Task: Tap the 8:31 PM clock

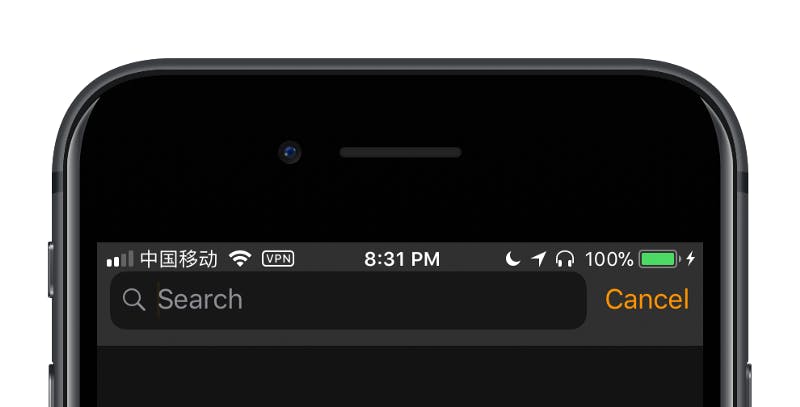Action: [402, 259]
